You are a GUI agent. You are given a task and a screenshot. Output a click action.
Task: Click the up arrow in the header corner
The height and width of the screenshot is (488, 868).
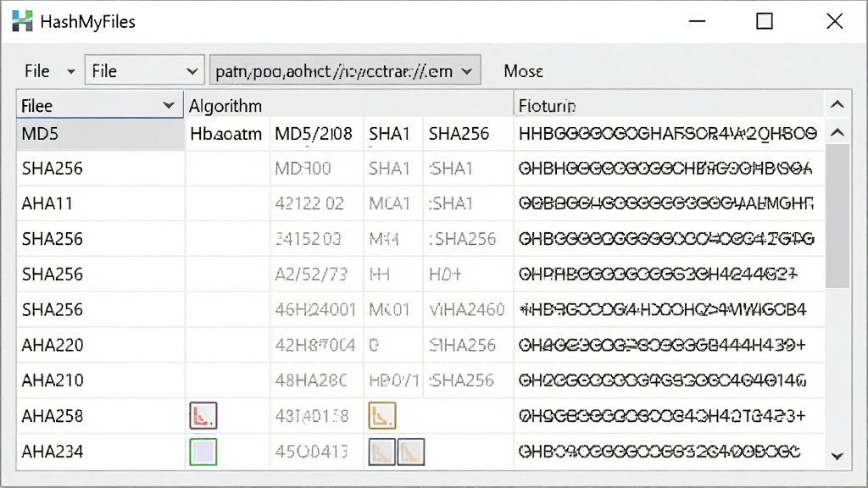837,104
